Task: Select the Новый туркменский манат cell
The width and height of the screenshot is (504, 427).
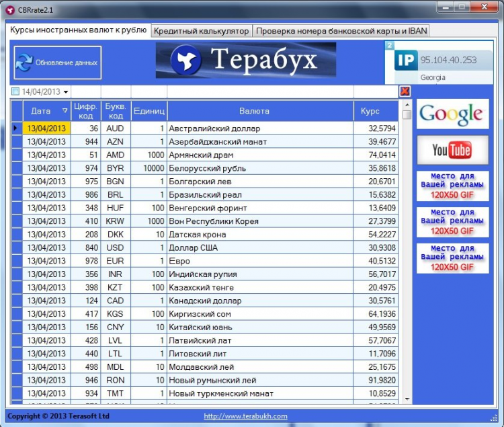Action: point(260,393)
